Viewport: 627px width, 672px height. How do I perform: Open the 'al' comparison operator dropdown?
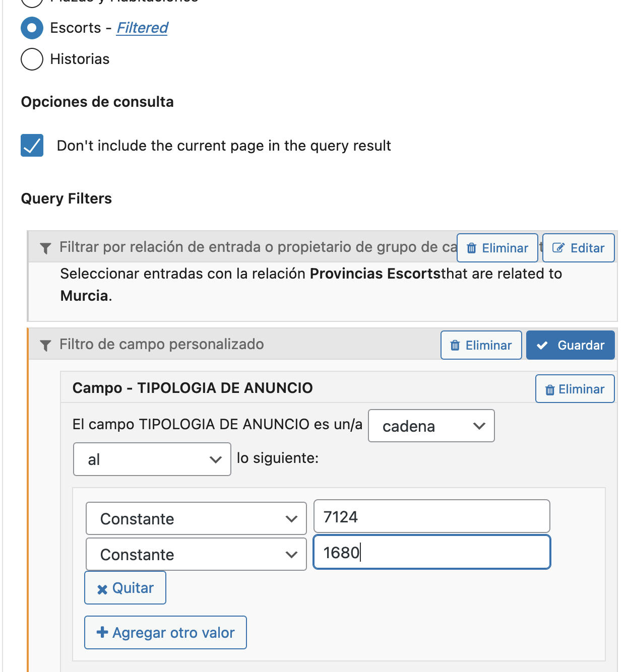point(152,459)
